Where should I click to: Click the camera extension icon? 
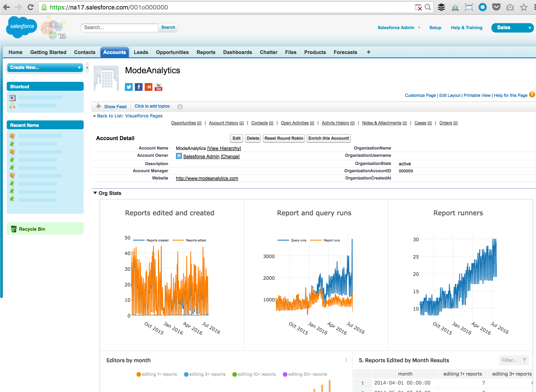(x=510, y=7)
